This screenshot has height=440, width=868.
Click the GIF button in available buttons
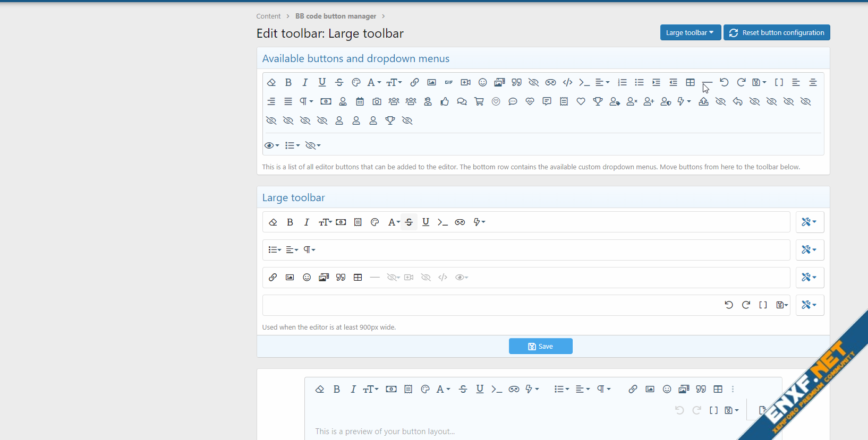(x=448, y=82)
